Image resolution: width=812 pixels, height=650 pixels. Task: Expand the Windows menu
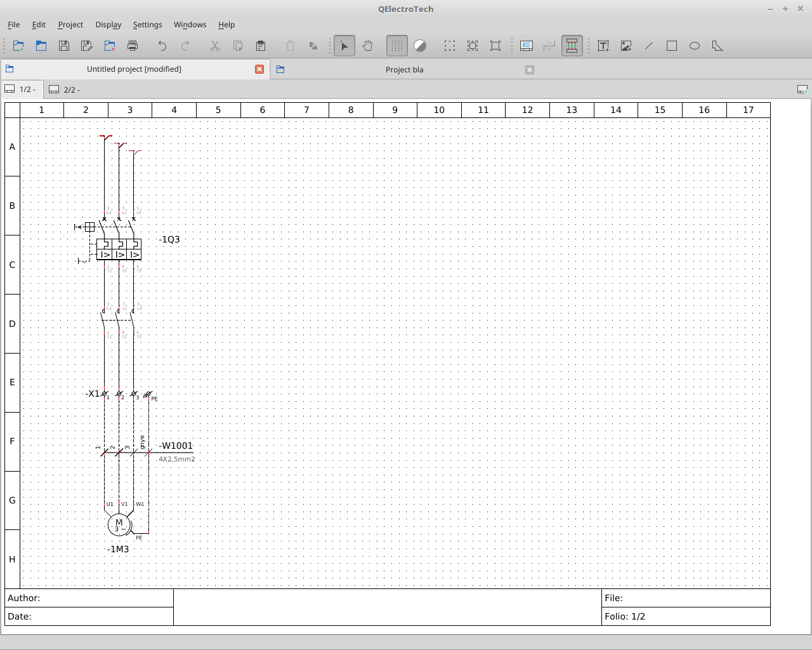tap(190, 25)
